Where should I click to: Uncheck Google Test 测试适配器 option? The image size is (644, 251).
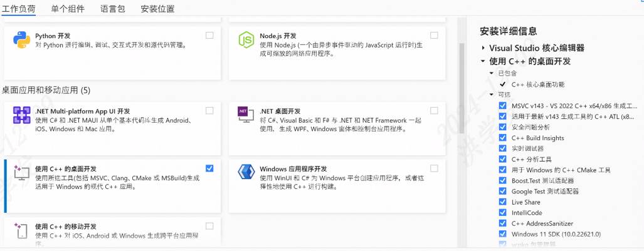tap(503, 191)
